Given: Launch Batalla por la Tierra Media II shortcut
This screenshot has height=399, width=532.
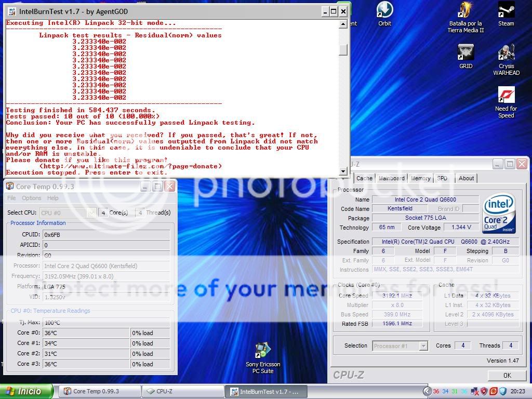Looking at the screenshot, I should pyautogui.click(x=465, y=17).
